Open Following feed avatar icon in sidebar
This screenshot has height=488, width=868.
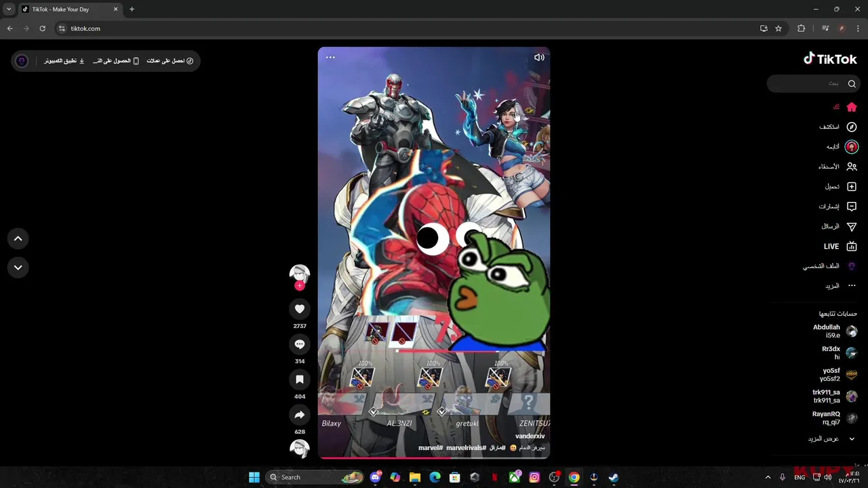click(852, 146)
